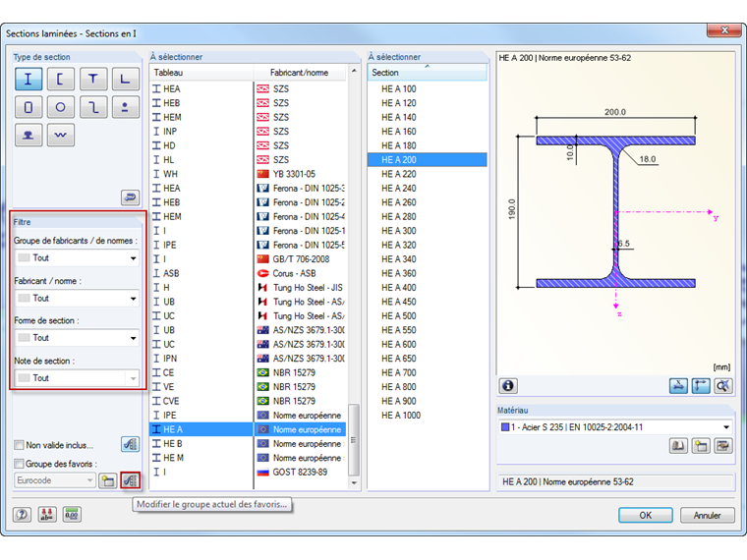The image size is (747, 560).
Task: Select section 'HE A 600'
Action: [x=428, y=344]
